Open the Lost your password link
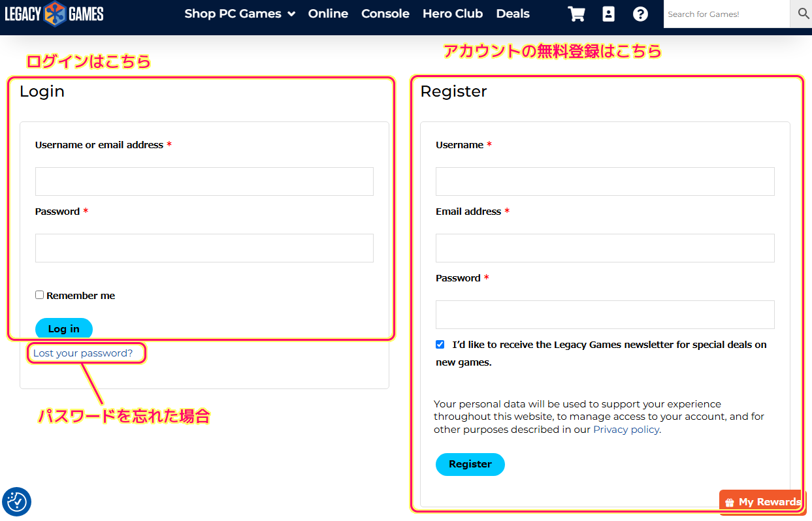Screen dimensions: 812x521 click(x=83, y=353)
